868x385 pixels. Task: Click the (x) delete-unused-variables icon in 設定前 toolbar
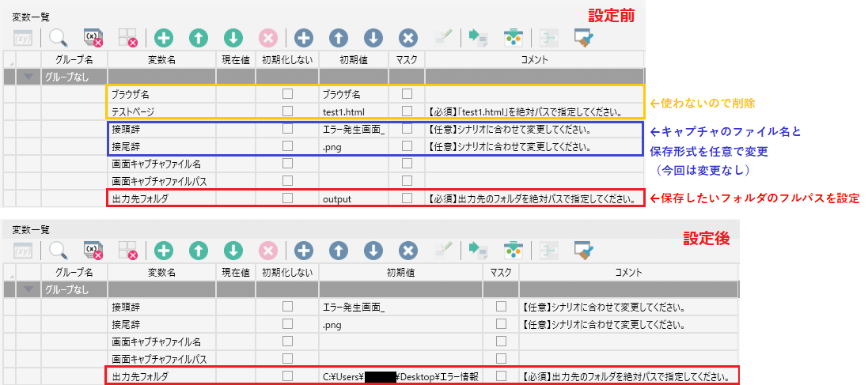(x=93, y=38)
